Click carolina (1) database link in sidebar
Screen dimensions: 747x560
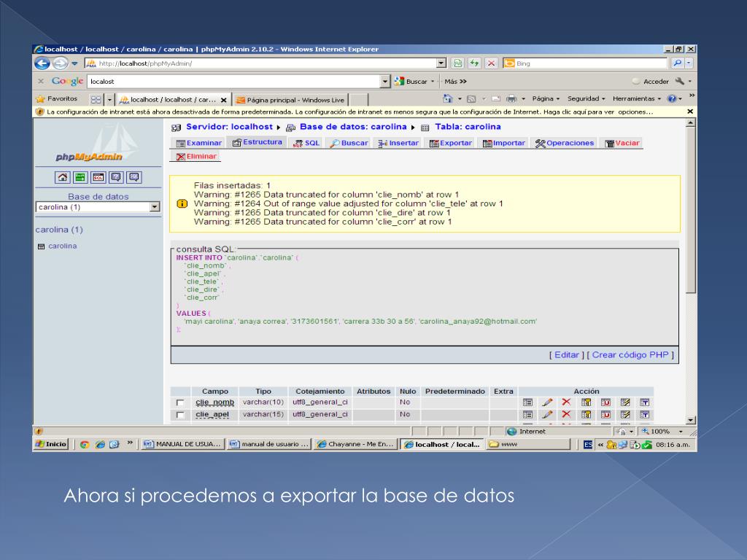click(x=59, y=230)
